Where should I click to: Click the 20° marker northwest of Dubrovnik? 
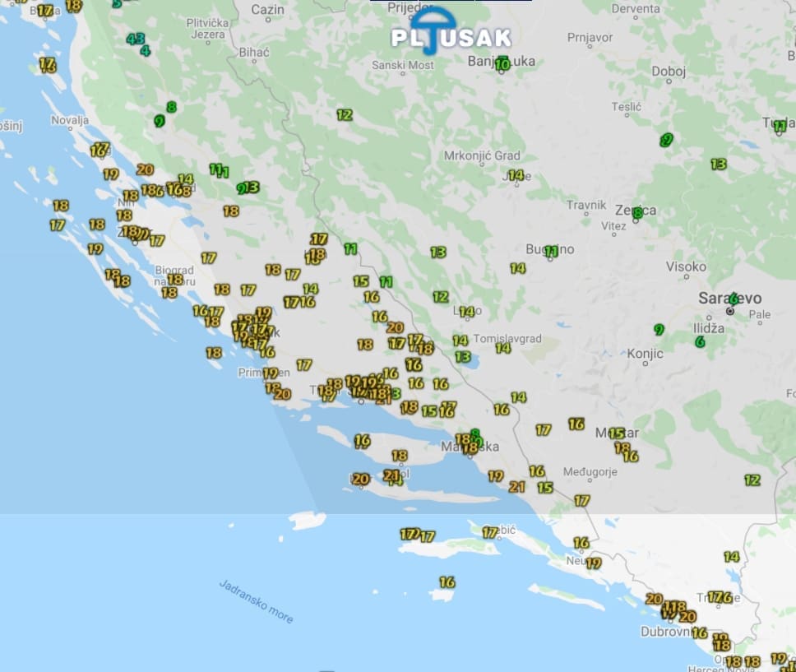(655, 599)
